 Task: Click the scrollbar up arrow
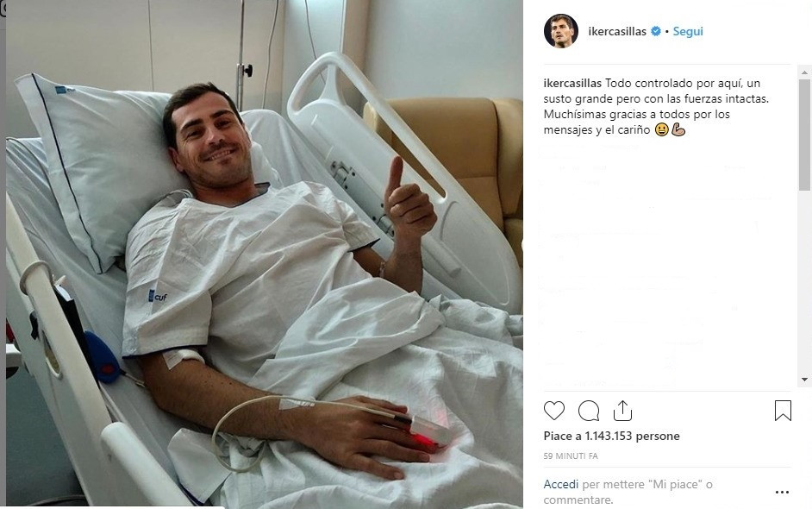click(x=804, y=72)
